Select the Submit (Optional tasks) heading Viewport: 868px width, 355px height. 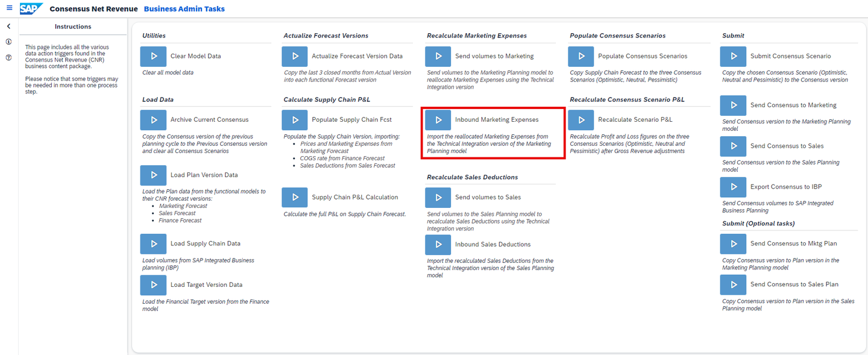[x=758, y=224]
